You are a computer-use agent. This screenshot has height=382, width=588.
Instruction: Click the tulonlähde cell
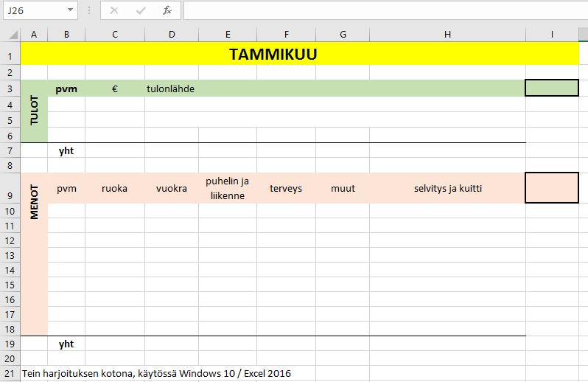pos(171,88)
